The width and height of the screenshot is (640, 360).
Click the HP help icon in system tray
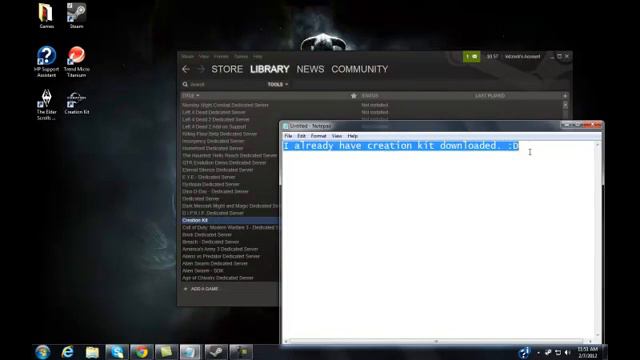[x=524, y=352]
